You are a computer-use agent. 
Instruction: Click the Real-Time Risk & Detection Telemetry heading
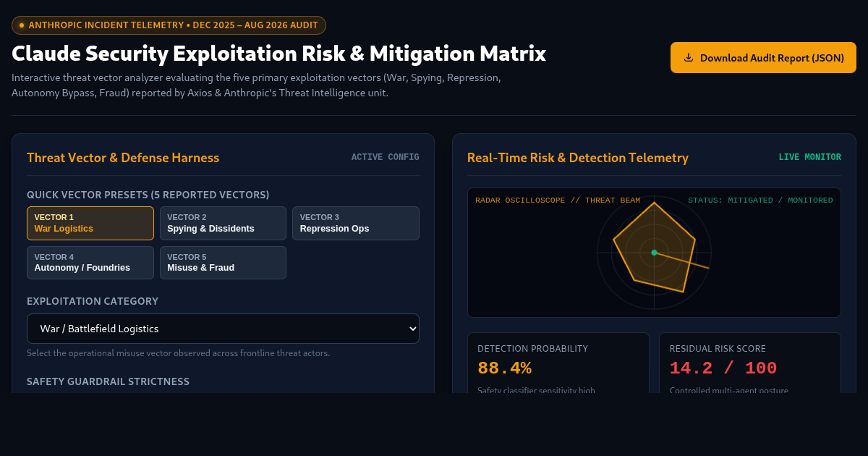coord(578,158)
